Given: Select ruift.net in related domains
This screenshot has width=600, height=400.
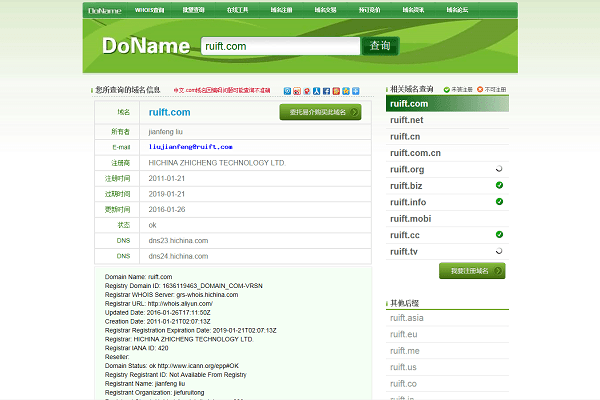Looking at the screenshot, I should coord(406,120).
